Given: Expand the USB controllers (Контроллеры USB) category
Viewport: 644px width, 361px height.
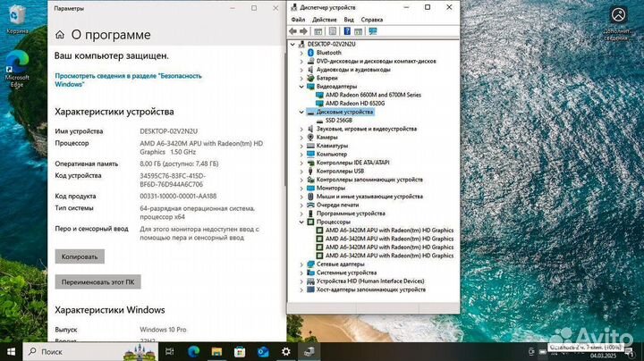Looking at the screenshot, I should pos(301,171).
